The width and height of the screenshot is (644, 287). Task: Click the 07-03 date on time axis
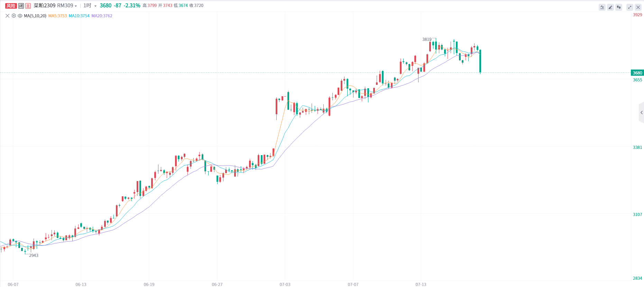click(285, 284)
